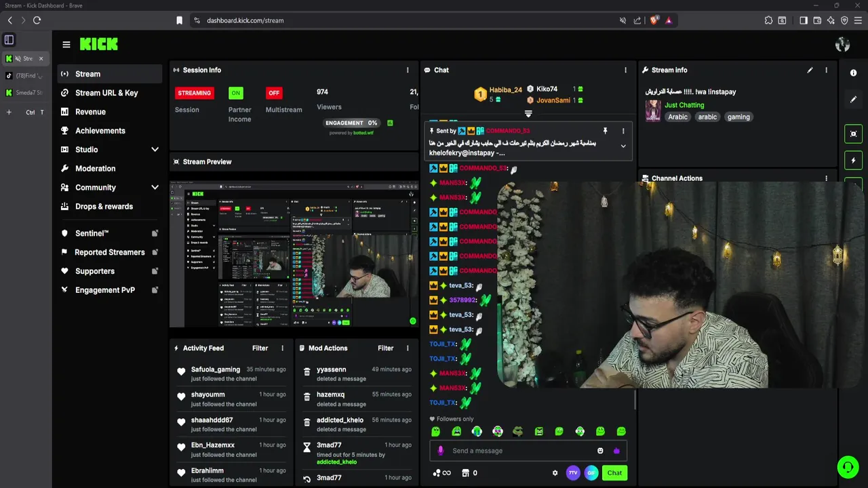The width and height of the screenshot is (868, 488).
Task: Open the GIF picker button
Action: click(x=591, y=472)
